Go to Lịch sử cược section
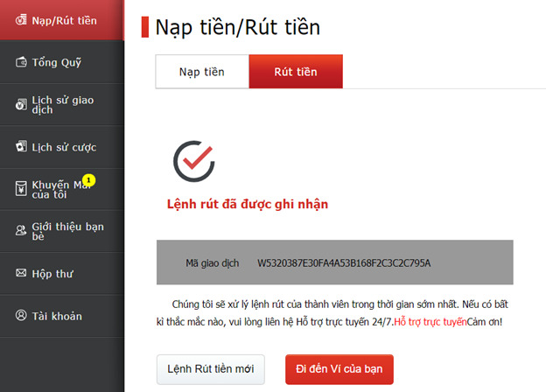Image resolution: width=546 pixels, height=392 pixels. (62, 147)
